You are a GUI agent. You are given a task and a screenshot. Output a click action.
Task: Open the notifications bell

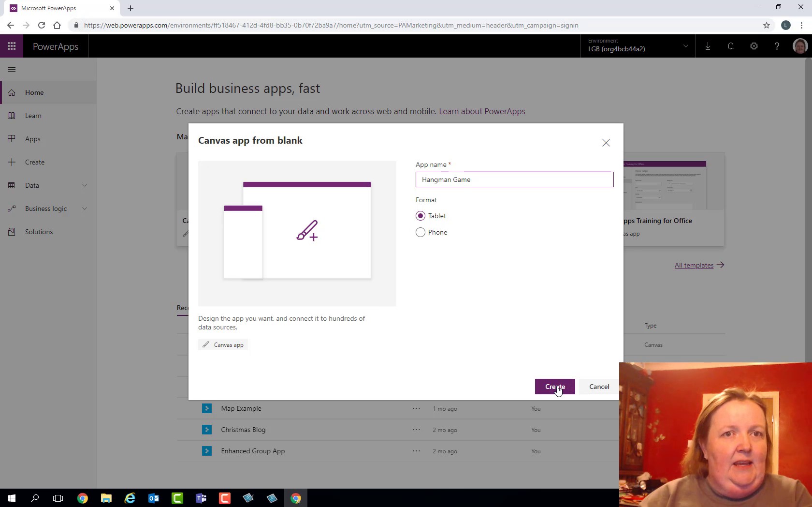coord(731,46)
